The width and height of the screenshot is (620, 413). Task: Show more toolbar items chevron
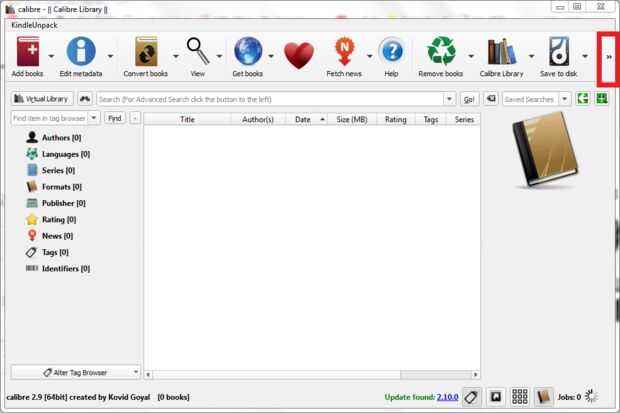tap(609, 57)
